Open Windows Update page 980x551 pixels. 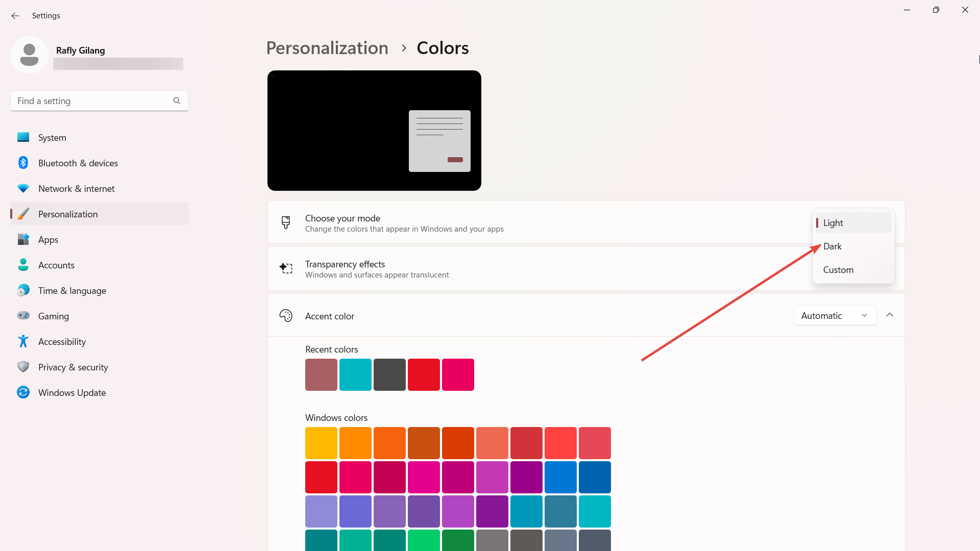[x=100, y=392]
